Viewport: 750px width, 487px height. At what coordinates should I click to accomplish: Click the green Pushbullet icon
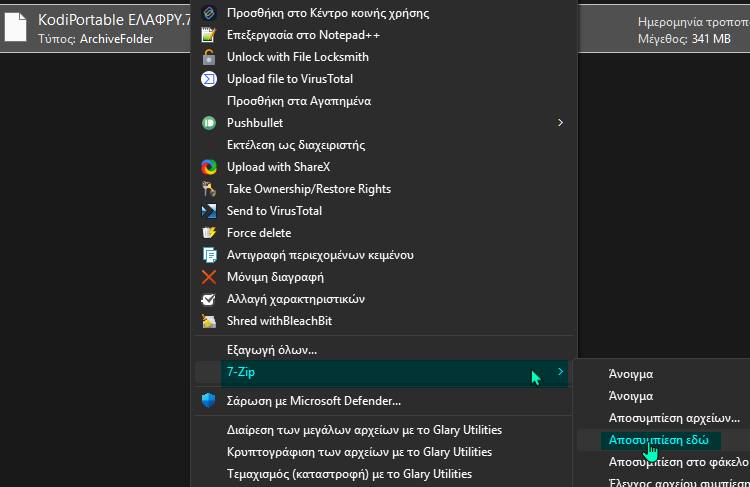(209, 123)
